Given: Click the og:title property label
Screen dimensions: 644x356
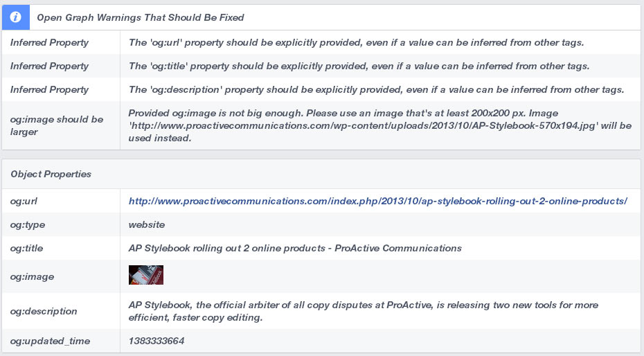Looking at the screenshot, I should [27, 248].
